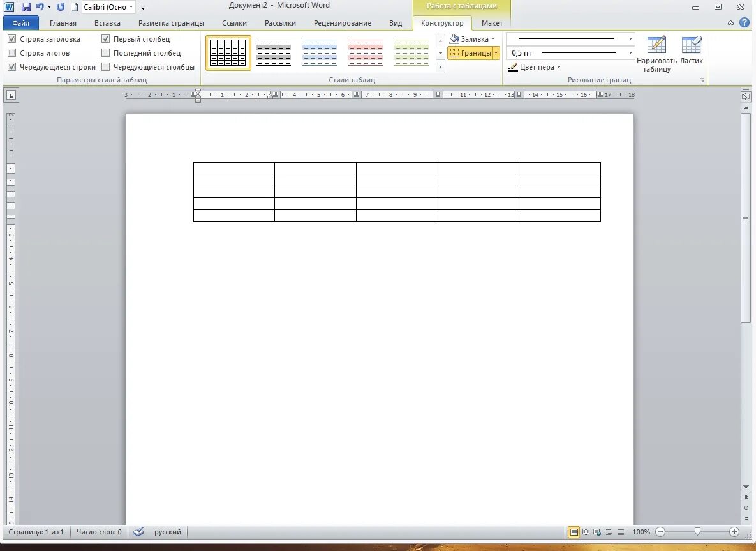Click the zoom slider handle
756x551 pixels.
(x=697, y=532)
